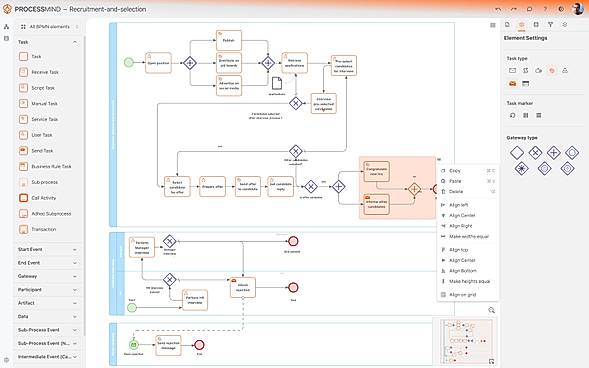
Task: Select Make widths equal menu entry
Action: point(468,237)
